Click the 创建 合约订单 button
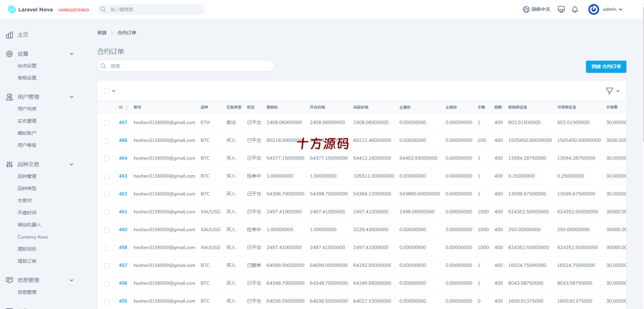 pos(606,67)
